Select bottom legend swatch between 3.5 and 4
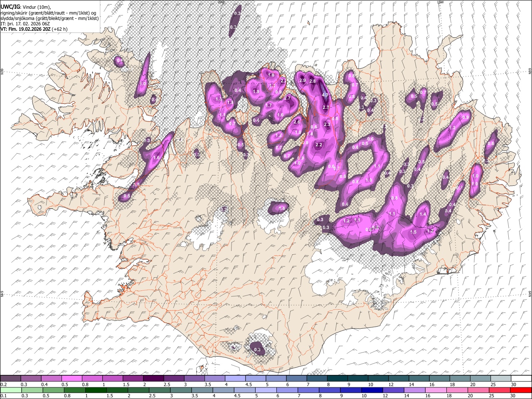Screen dimensions: 532x399 tap(202, 390)
